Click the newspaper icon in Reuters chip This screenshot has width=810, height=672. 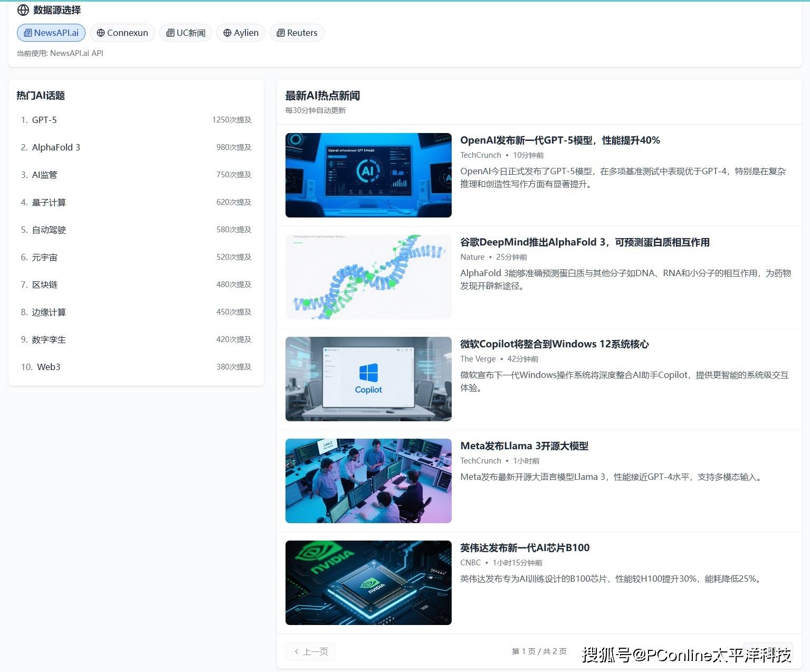pos(281,33)
